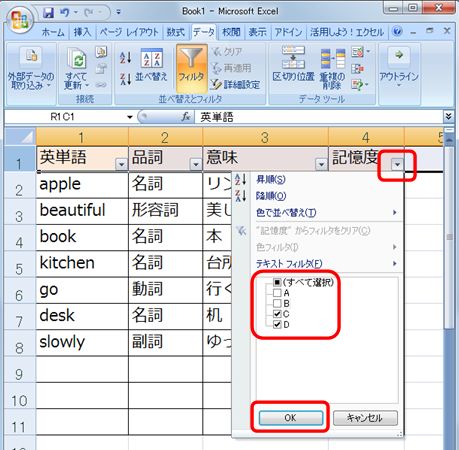
Task: Click the キャンセル button
Action: 365,418
